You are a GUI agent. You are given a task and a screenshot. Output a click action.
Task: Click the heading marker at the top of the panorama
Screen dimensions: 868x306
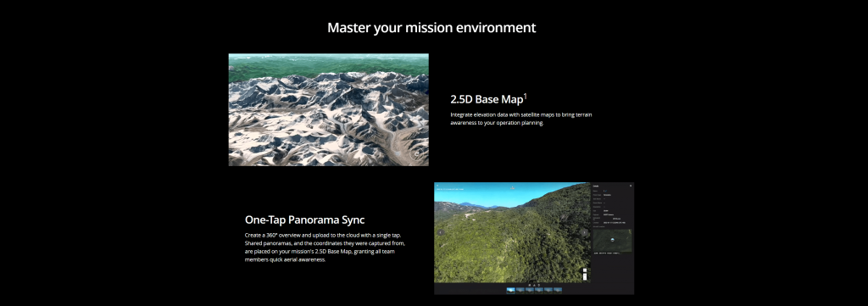click(x=512, y=188)
